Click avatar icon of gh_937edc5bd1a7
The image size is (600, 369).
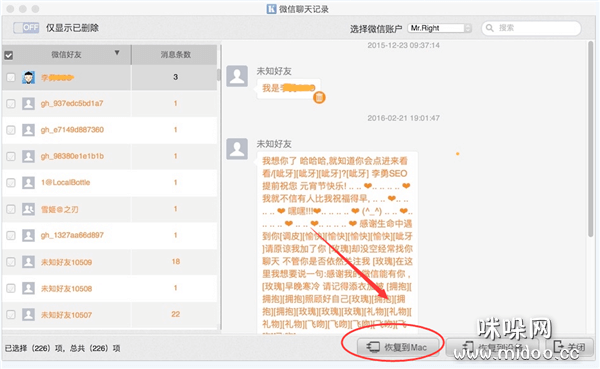pos(28,103)
